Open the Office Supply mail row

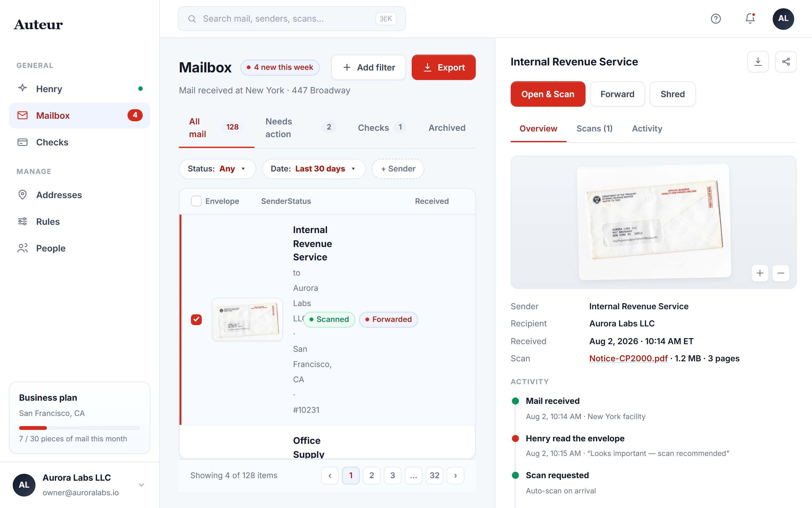click(327, 442)
